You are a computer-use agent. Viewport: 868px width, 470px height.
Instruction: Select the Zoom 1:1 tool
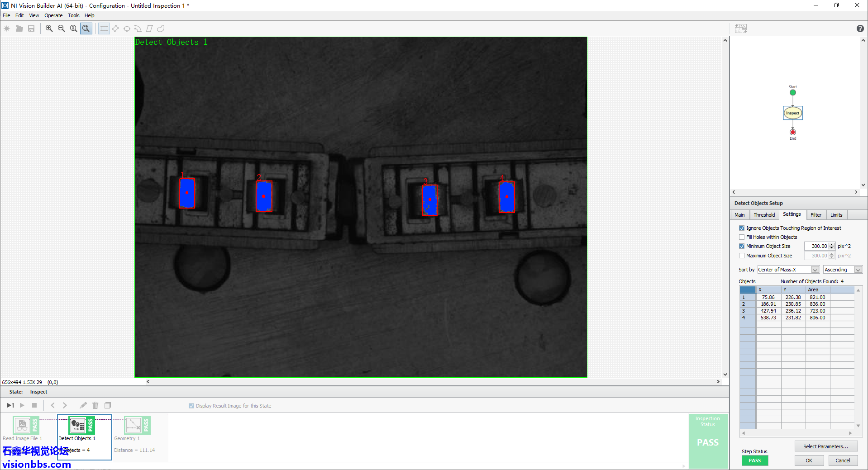pos(74,28)
